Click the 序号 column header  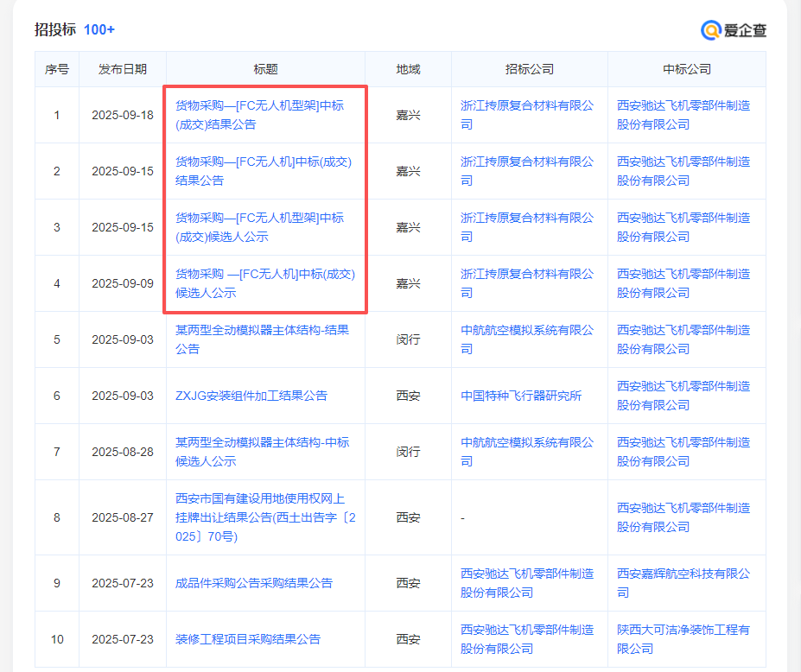coord(57,69)
